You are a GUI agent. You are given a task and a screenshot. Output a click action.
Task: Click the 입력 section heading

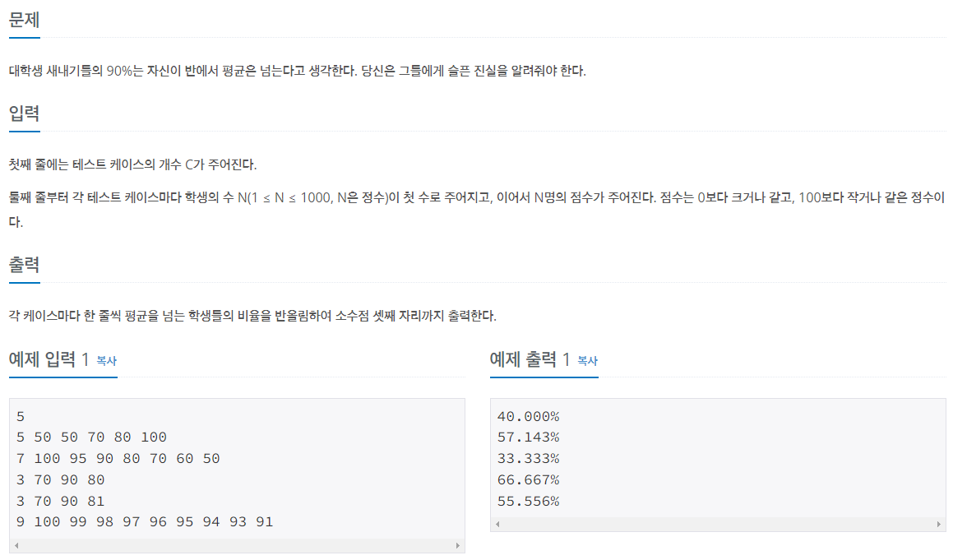click(25, 113)
